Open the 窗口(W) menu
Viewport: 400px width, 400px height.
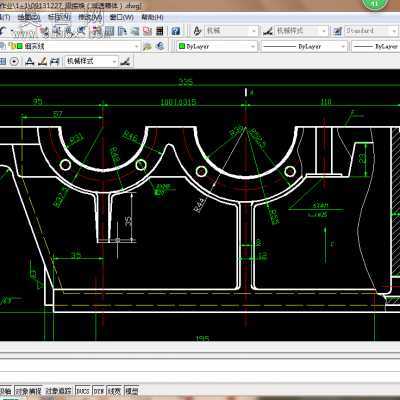[121, 17]
